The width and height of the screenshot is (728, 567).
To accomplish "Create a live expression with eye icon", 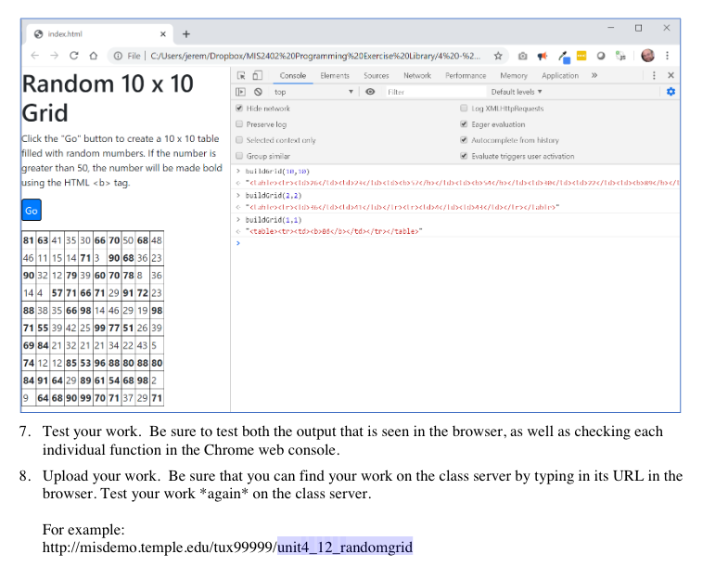I will [x=370, y=92].
